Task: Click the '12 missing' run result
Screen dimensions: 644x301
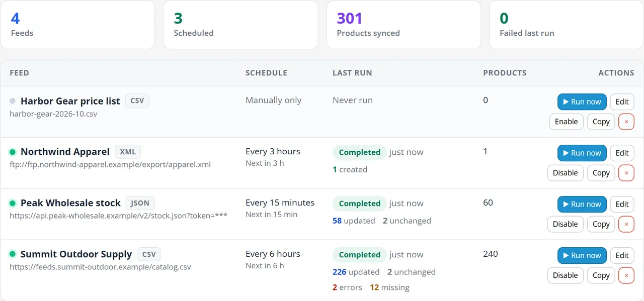Action: pyautogui.click(x=389, y=287)
